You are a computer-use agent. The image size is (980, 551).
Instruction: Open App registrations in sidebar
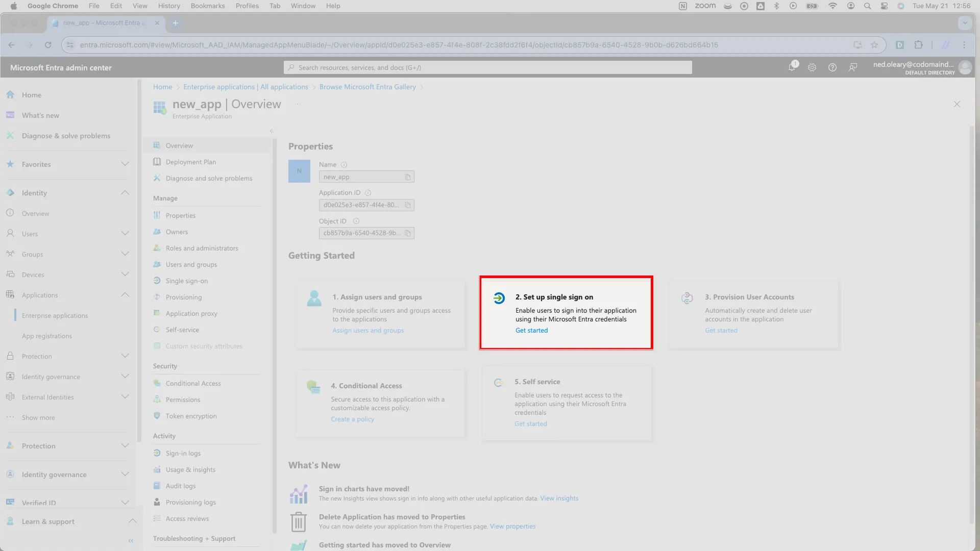click(47, 336)
